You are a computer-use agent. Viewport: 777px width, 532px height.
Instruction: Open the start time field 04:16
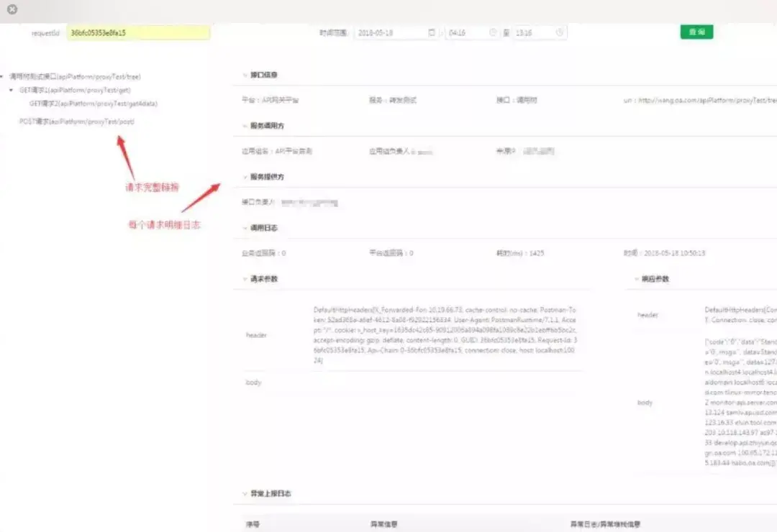[x=472, y=32]
